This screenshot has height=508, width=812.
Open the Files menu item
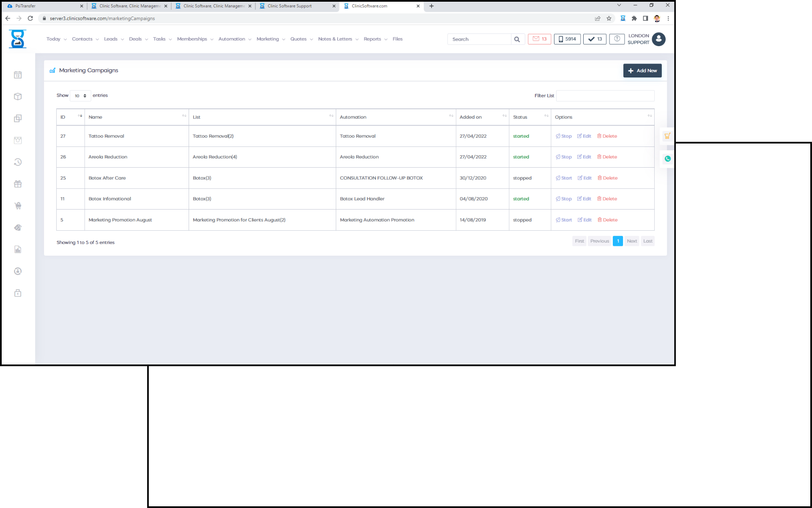397,39
